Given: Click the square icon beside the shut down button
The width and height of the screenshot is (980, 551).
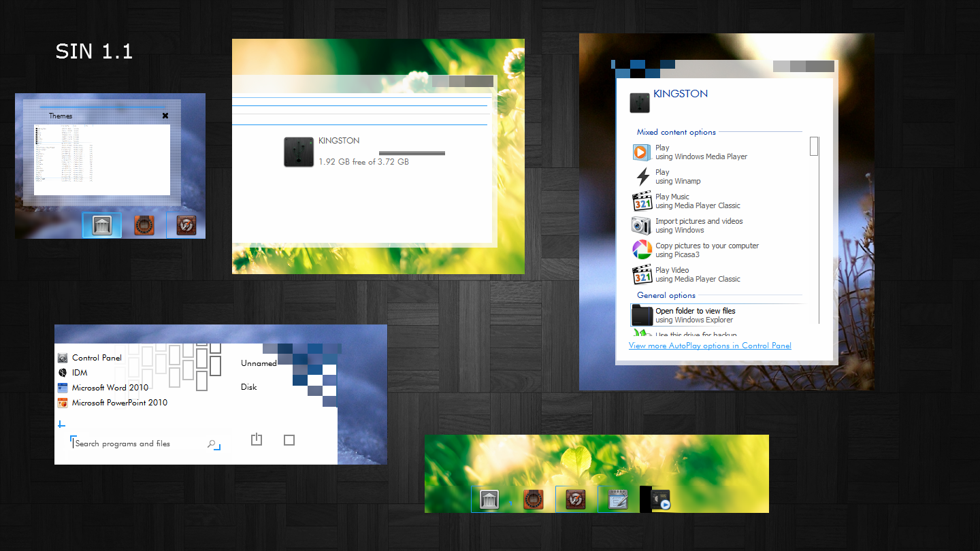Looking at the screenshot, I should [289, 440].
